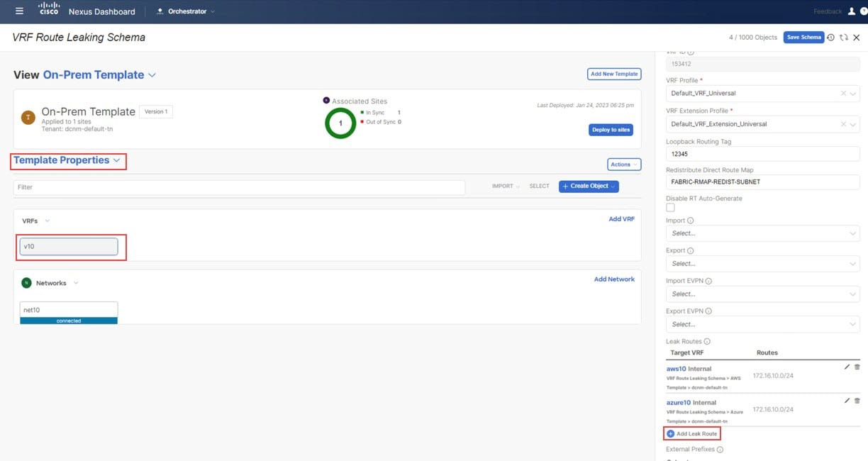Click Export info icon
This screenshot has width=868, height=461.
pyautogui.click(x=691, y=250)
